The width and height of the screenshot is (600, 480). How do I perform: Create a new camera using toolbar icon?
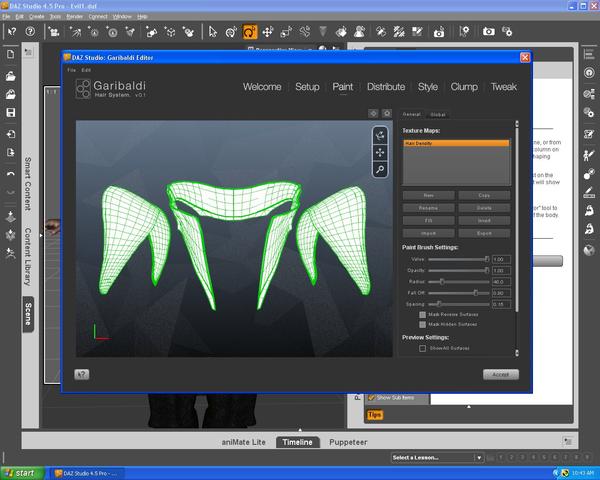tap(54, 32)
